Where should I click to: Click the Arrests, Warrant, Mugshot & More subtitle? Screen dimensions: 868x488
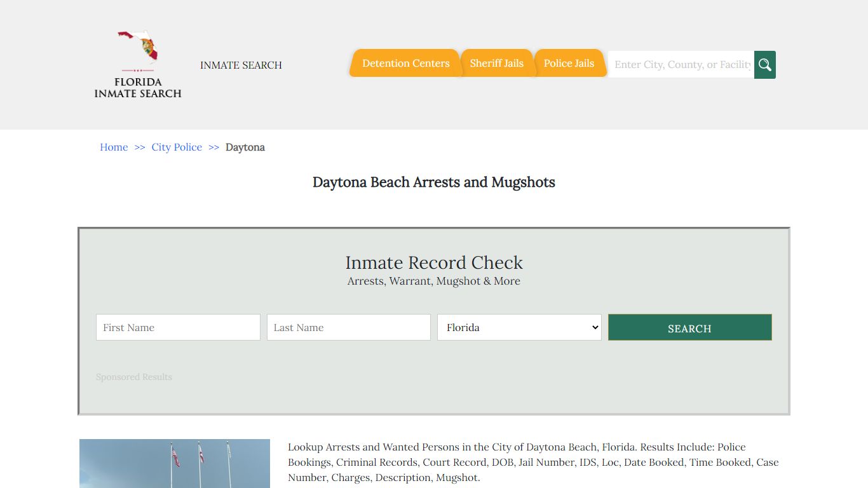434,281
